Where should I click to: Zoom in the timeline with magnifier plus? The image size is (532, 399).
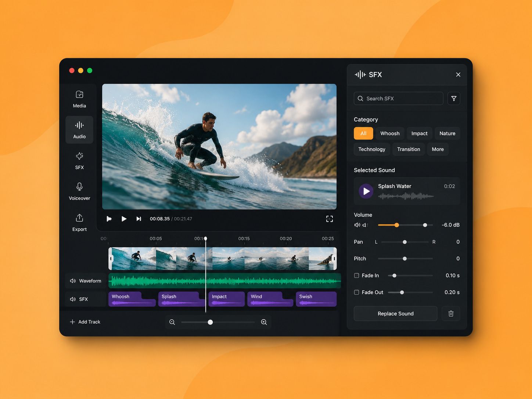coord(264,322)
